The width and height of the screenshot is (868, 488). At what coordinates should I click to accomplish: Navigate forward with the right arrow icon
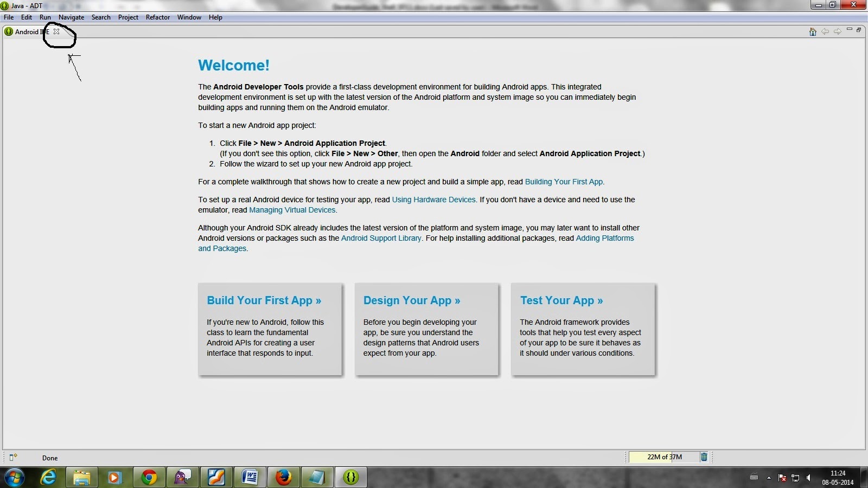coord(838,31)
